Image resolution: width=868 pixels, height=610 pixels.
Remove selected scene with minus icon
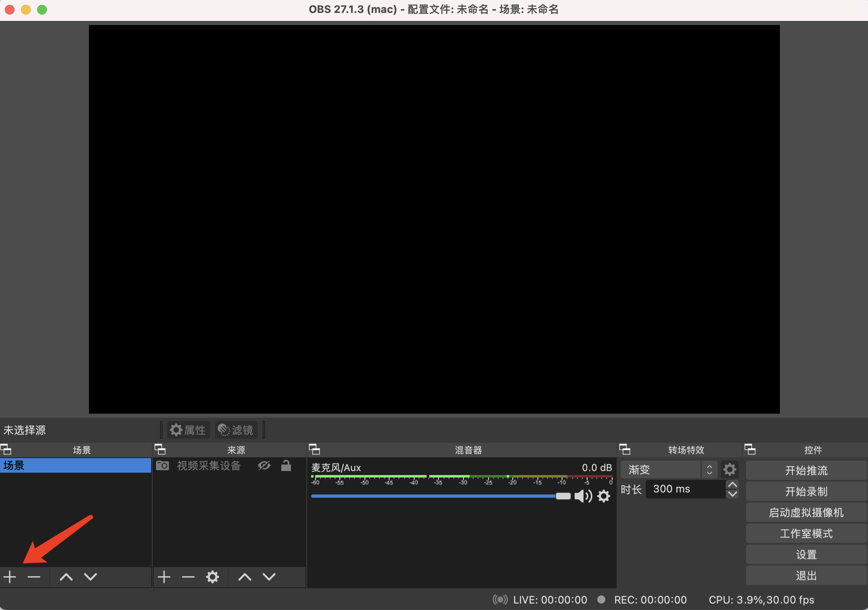34,576
